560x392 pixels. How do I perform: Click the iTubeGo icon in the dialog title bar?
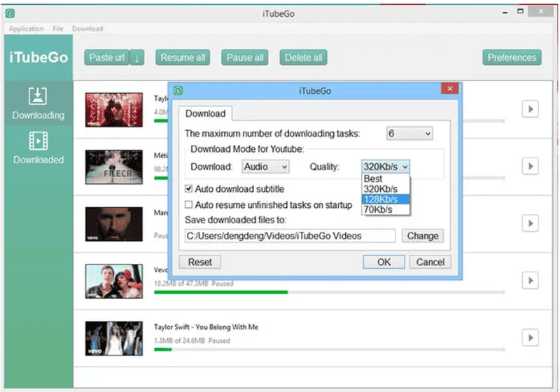[178, 91]
